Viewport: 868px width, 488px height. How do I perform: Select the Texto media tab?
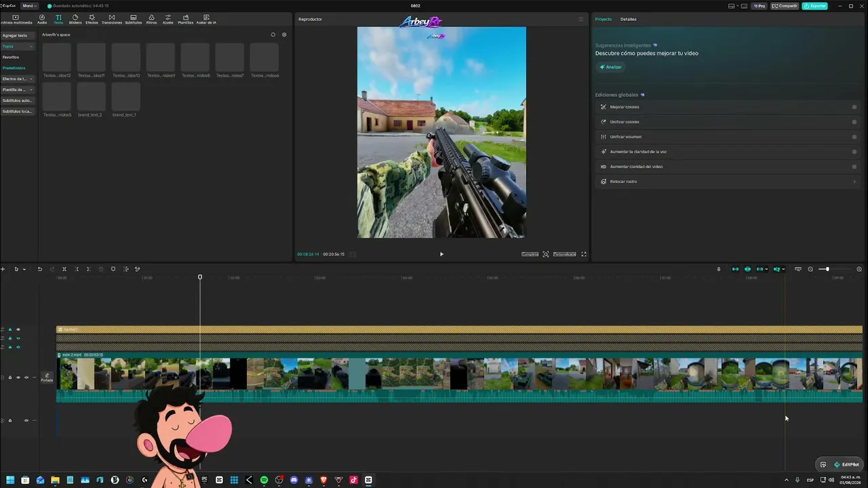[x=58, y=19]
